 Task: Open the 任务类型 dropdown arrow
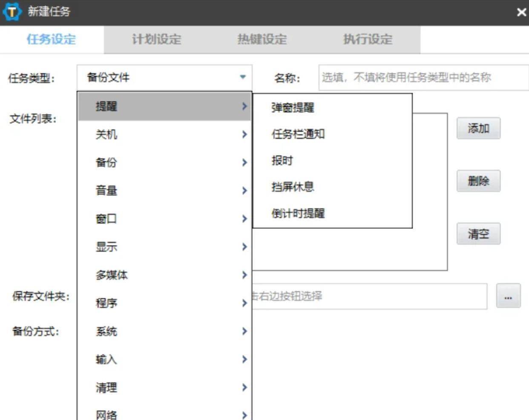[x=243, y=77]
